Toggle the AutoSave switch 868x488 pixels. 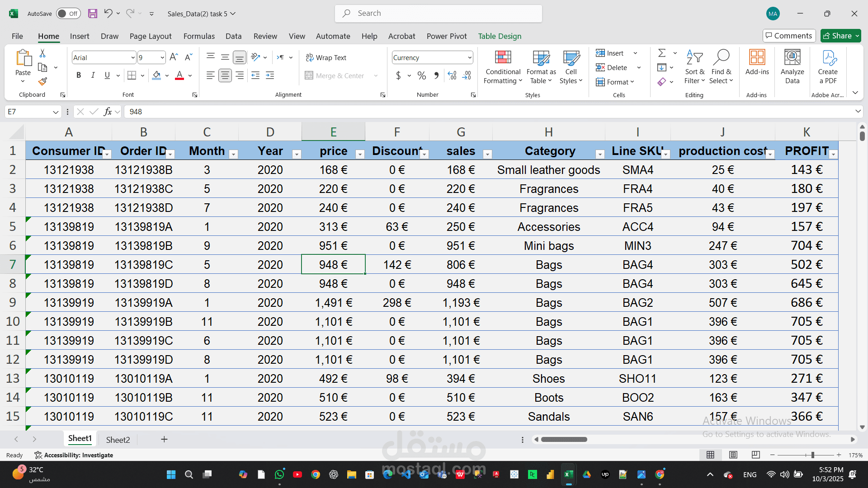click(x=68, y=14)
